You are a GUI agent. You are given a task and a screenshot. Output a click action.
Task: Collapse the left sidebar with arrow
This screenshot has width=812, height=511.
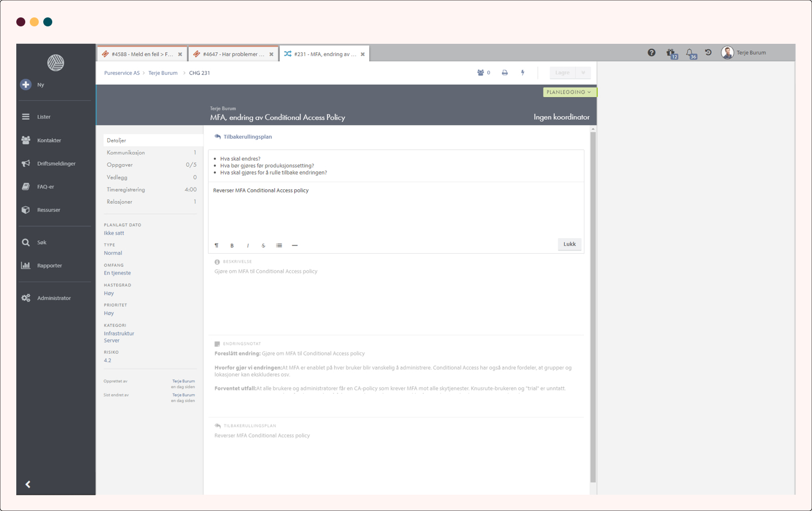point(28,484)
